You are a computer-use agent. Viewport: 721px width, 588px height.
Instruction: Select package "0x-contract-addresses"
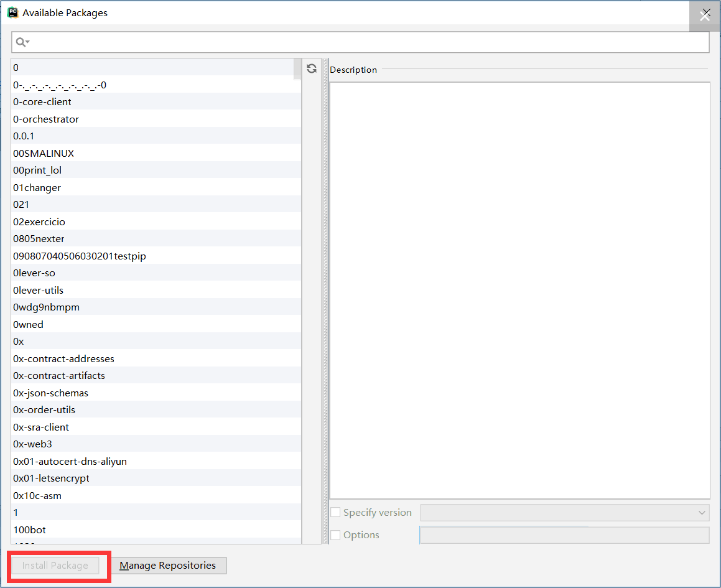point(156,359)
